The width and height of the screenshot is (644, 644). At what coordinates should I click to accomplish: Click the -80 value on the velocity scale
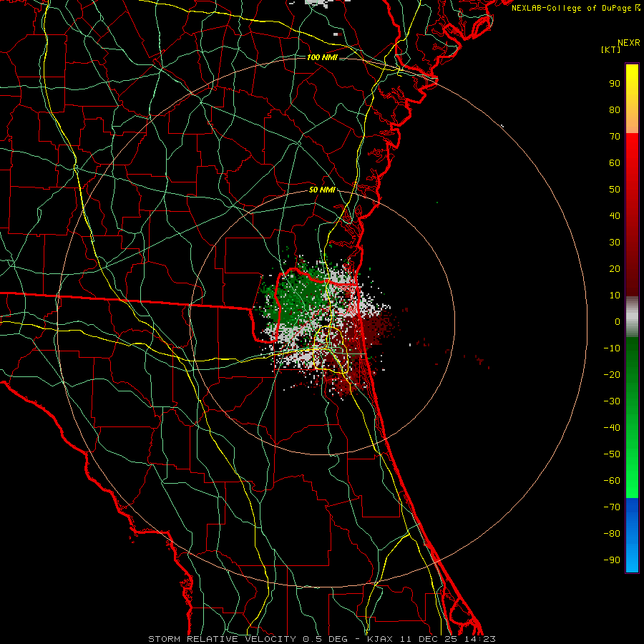[612, 534]
